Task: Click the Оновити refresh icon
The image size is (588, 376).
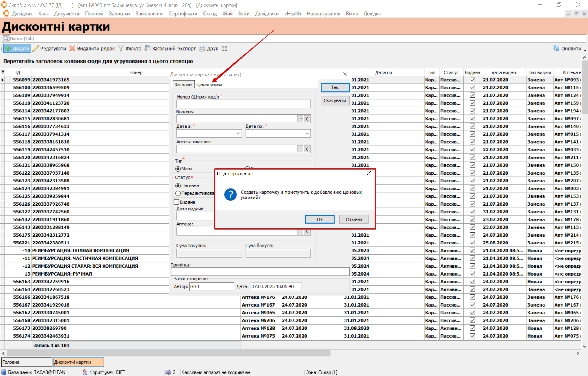Action: [x=556, y=49]
